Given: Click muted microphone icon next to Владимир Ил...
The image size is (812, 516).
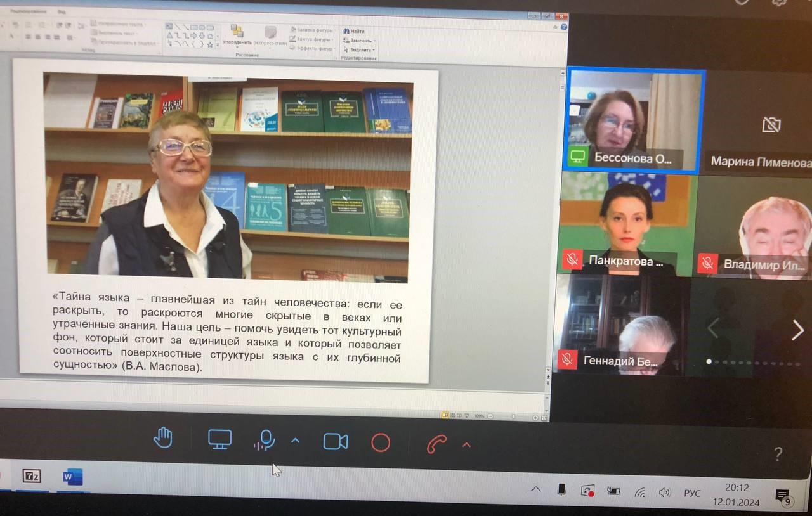Looking at the screenshot, I should 707,262.
